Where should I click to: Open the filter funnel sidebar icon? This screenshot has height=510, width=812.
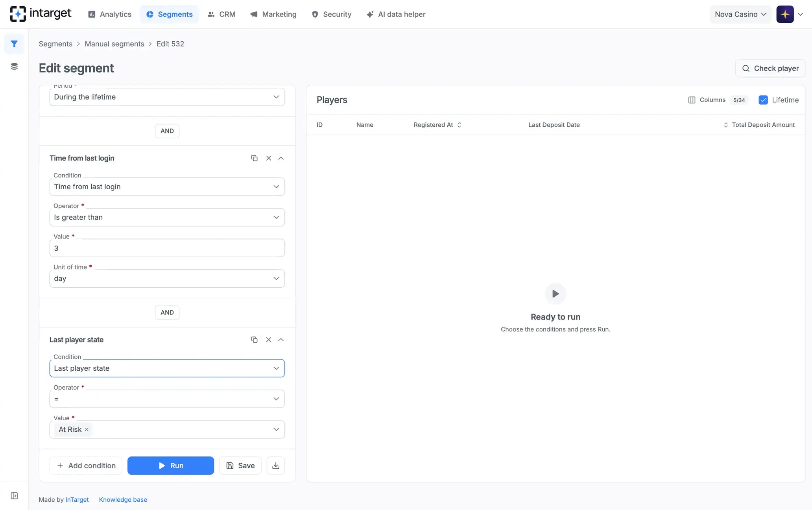14,44
